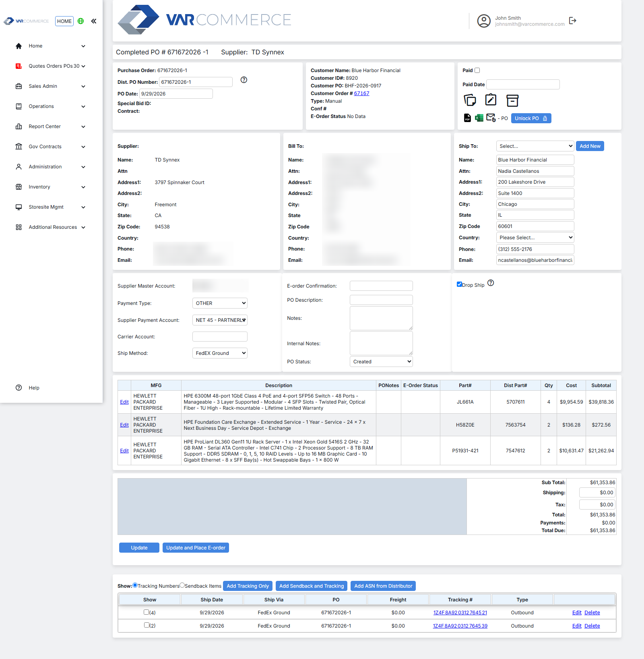
Task: Open help icon next to Dist. PO Number
Action: point(244,80)
